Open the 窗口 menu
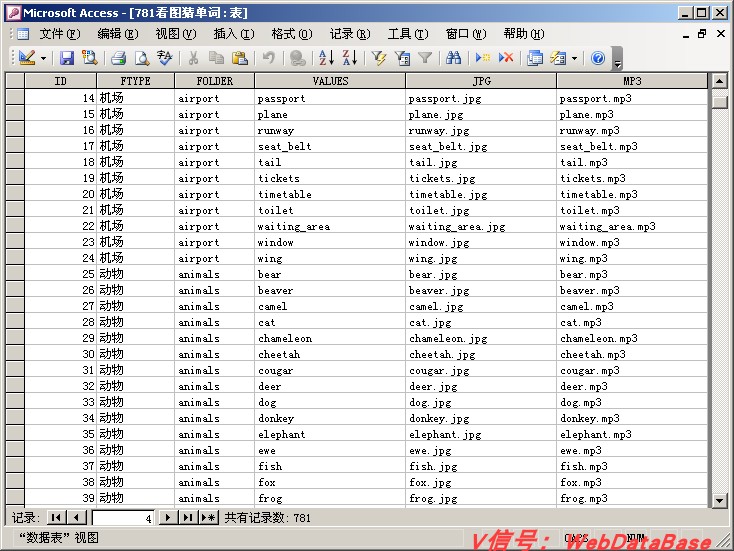Image resolution: width=734 pixels, height=551 pixels. [x=466, y=34]
